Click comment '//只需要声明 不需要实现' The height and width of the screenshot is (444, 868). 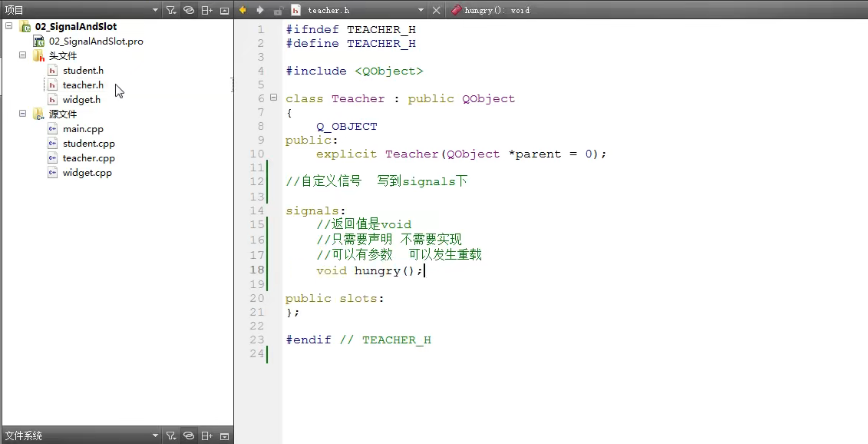point(389,240)
